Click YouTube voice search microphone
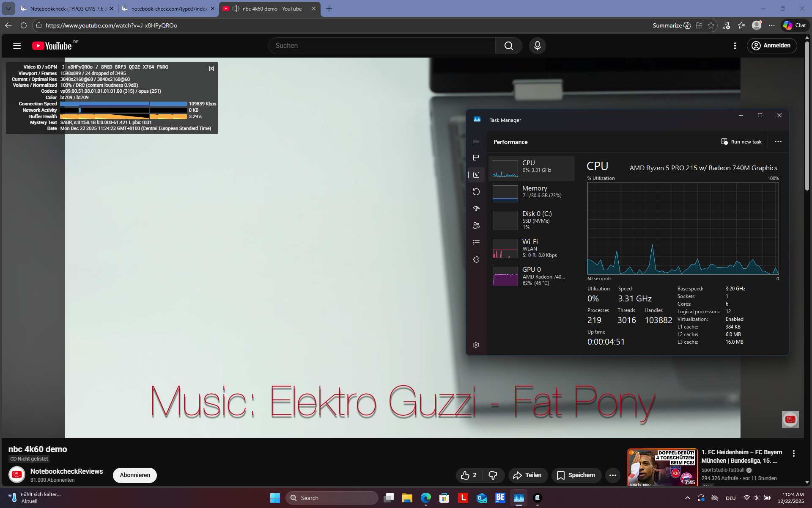812x508 pixels. 537,46
